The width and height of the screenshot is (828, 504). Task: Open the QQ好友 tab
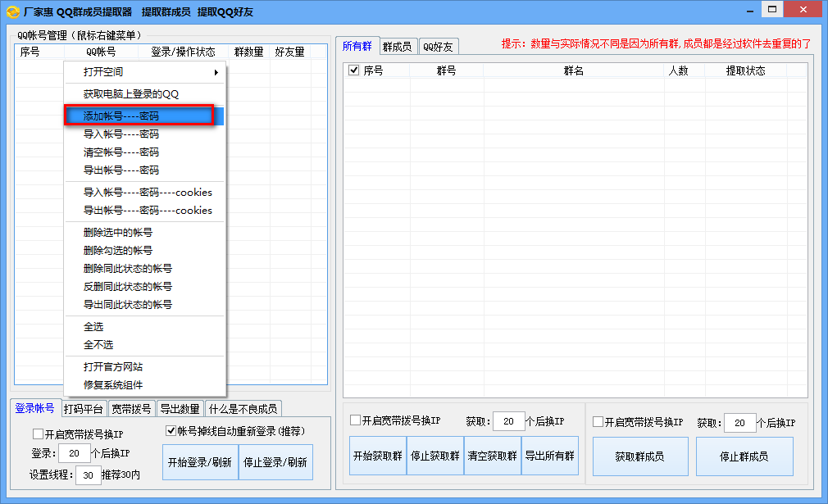[439, 47]
